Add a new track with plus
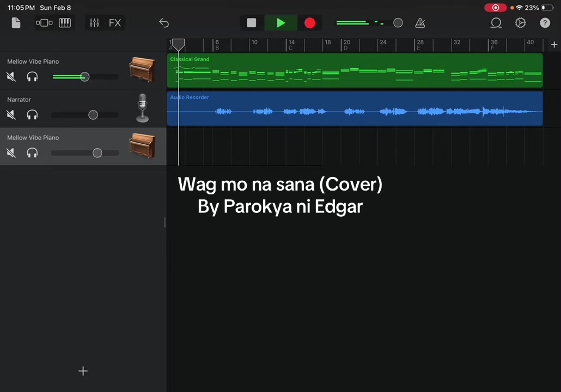This screenshot has width=561, height=392. [83, 371]
